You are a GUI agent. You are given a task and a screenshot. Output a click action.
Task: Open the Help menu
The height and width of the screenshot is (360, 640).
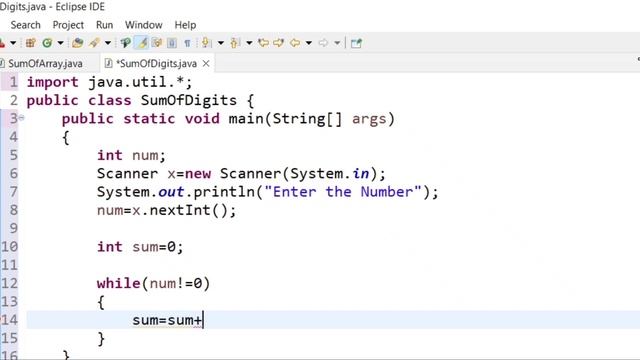click(x=185, y=25)
